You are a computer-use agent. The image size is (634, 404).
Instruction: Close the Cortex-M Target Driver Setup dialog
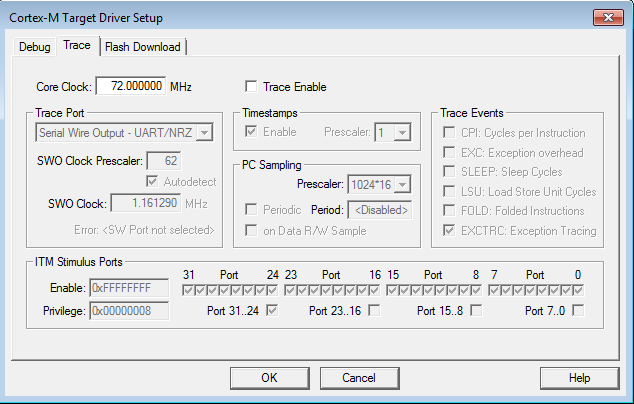click(608, 17)
